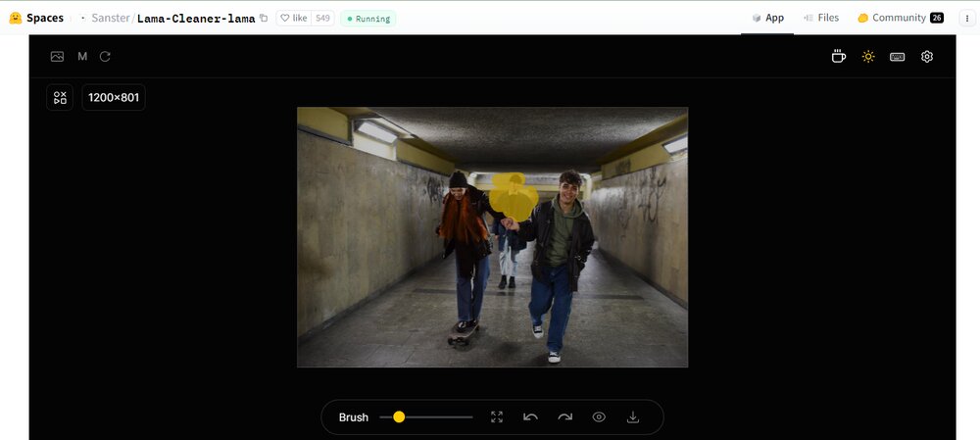This screenshot has width=980, height=440.
Task: Redo the brush stroke
Action: (x=564, y=417)
